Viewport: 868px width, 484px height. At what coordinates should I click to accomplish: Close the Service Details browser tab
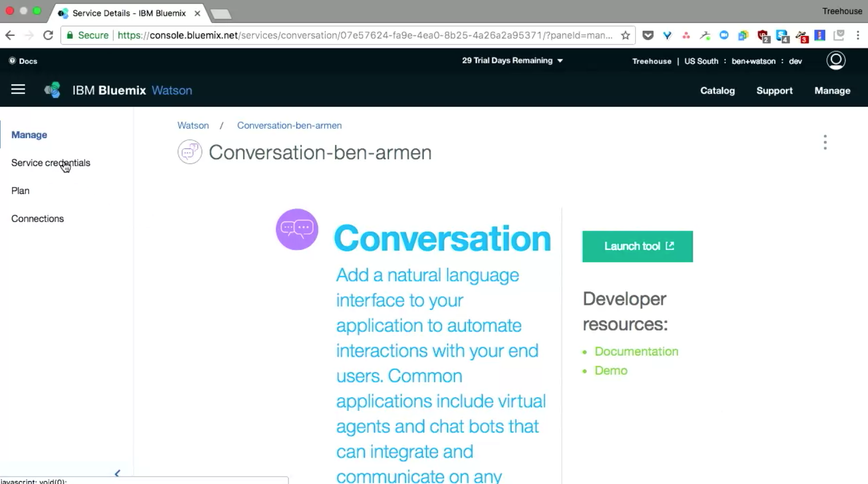(197, 13)
